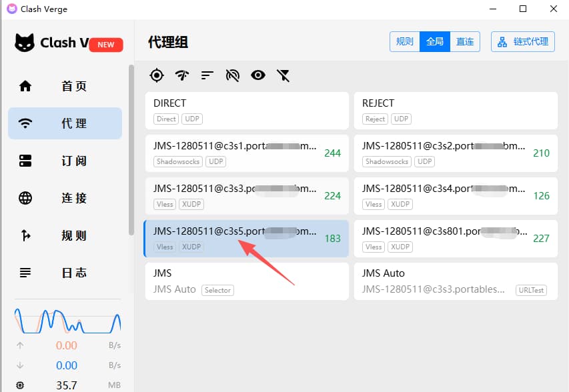The width and height of the screenshot is (569, 392).
Task: Click the wifi icon beside 代理
Action: [25, 123]
